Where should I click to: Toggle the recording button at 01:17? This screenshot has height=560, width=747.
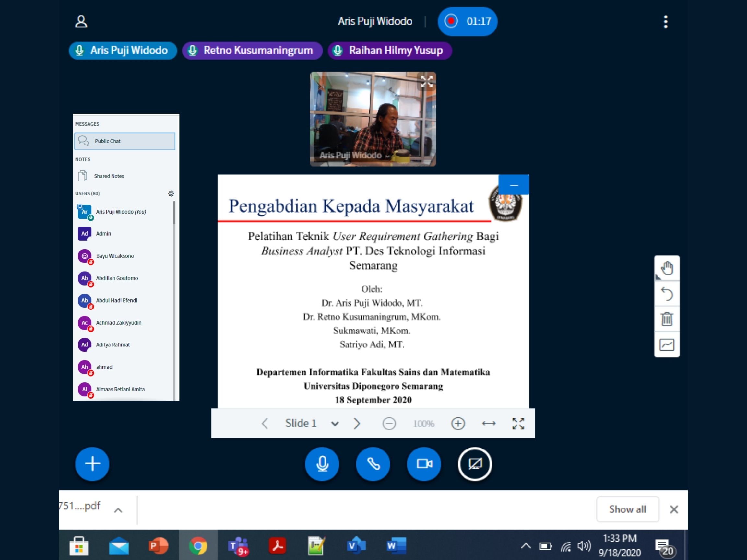[x=468, y=21]
